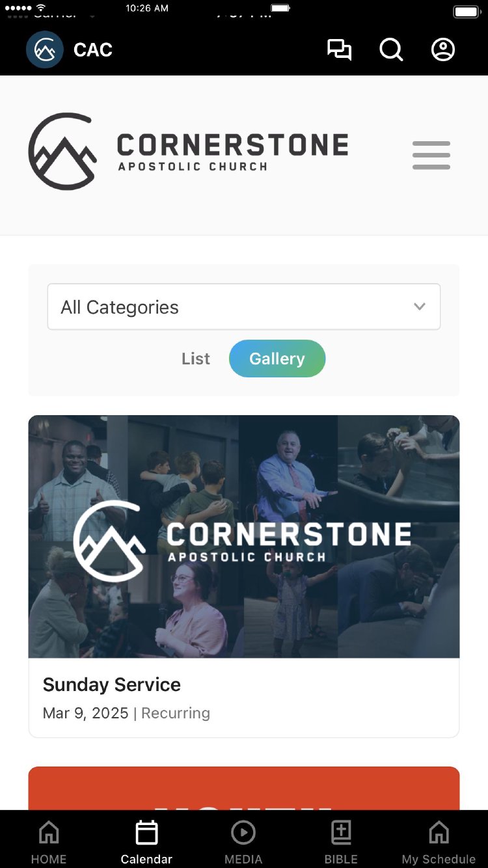The image size is (488, 868).
Task: Select the Gallery view toggle
Action: pyautogui.click(x=277, y=359)
